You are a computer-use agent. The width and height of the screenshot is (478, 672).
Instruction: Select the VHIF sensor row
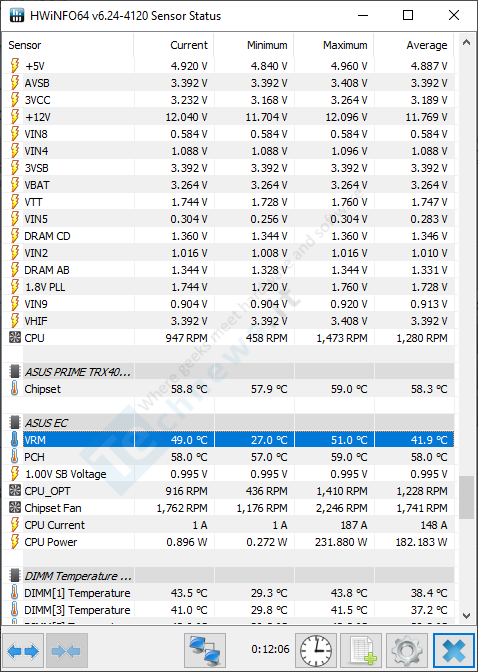coord(228,321)
